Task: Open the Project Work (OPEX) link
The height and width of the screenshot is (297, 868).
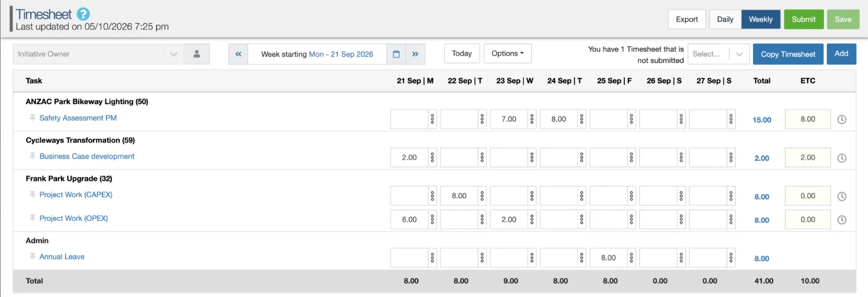Action: click(x=74, y=218)
